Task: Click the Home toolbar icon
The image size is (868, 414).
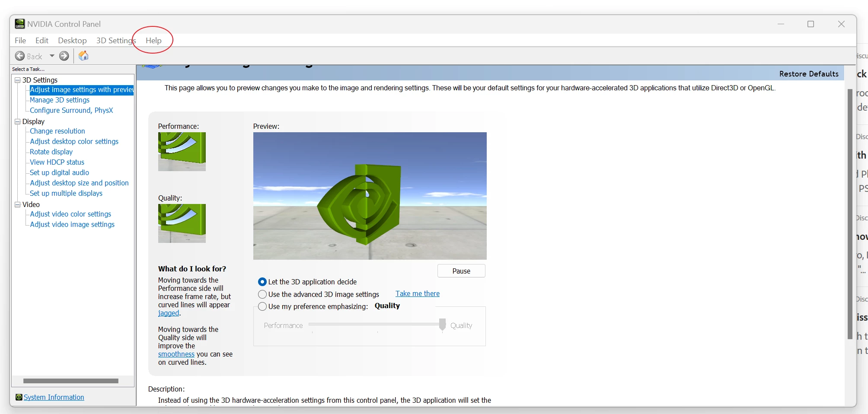Action: [83, 56]
